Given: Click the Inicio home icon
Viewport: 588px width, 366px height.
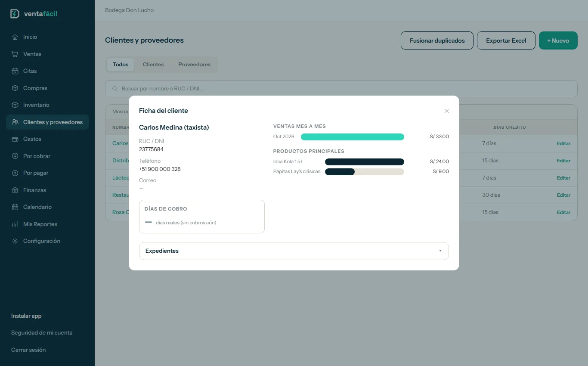Looking at the screenshot, I should (15, 37).
